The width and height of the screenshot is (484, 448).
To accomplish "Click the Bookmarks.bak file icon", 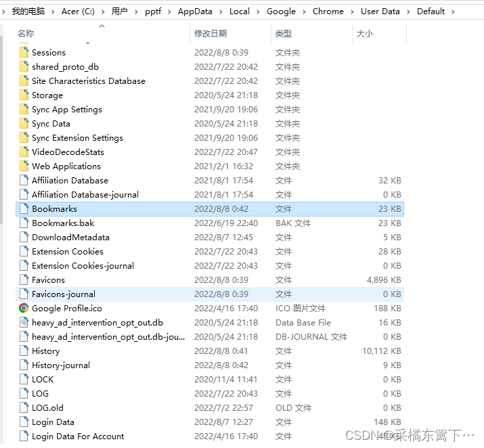I will (x=24, y=223).
